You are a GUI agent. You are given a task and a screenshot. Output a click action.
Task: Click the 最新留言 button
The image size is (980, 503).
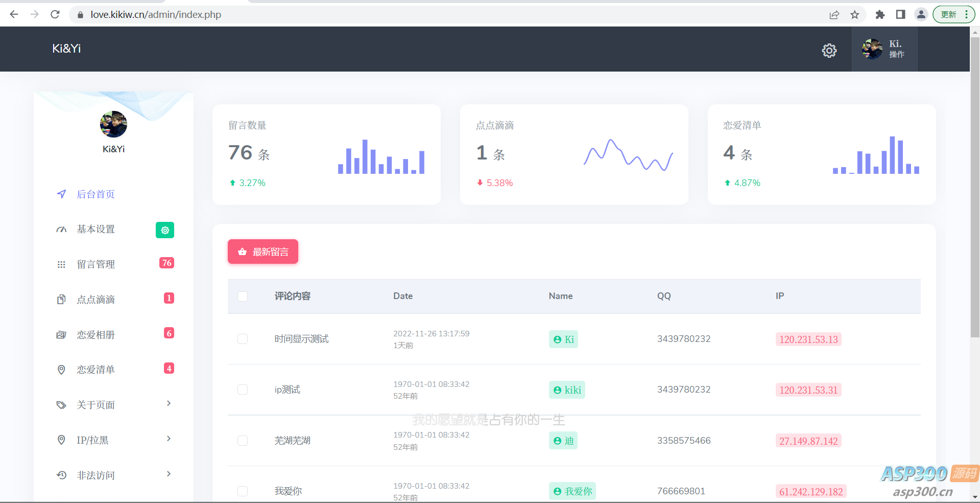tap(262, 252)
